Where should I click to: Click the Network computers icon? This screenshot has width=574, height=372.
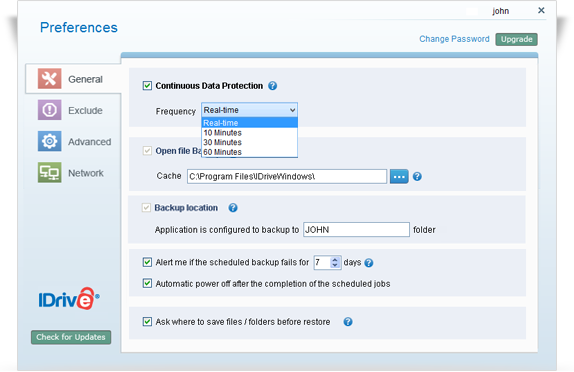(x=49, y=172)
